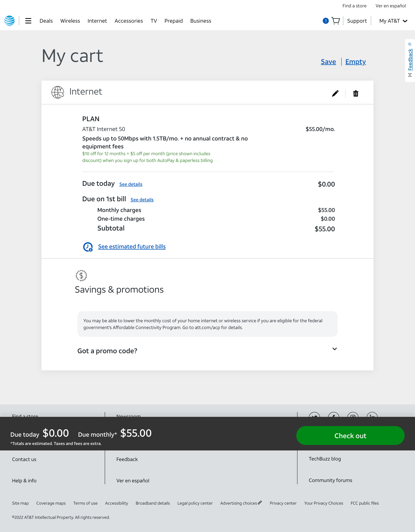The width and height of the screenshot is (415, 532).
Task: Open AT&T's Facebook page icon
Action: pos(334,416)
